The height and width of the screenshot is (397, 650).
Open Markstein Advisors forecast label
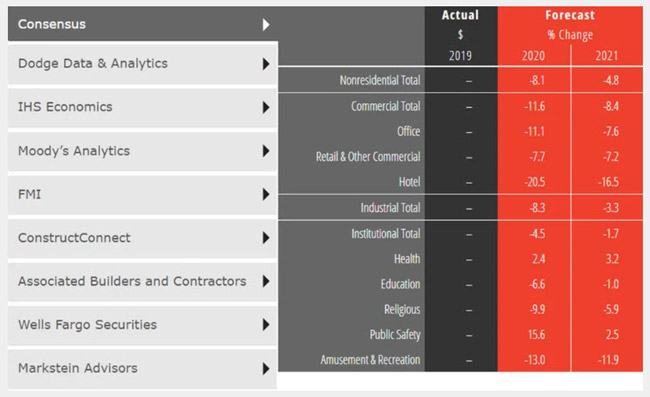tap(78, 368)
